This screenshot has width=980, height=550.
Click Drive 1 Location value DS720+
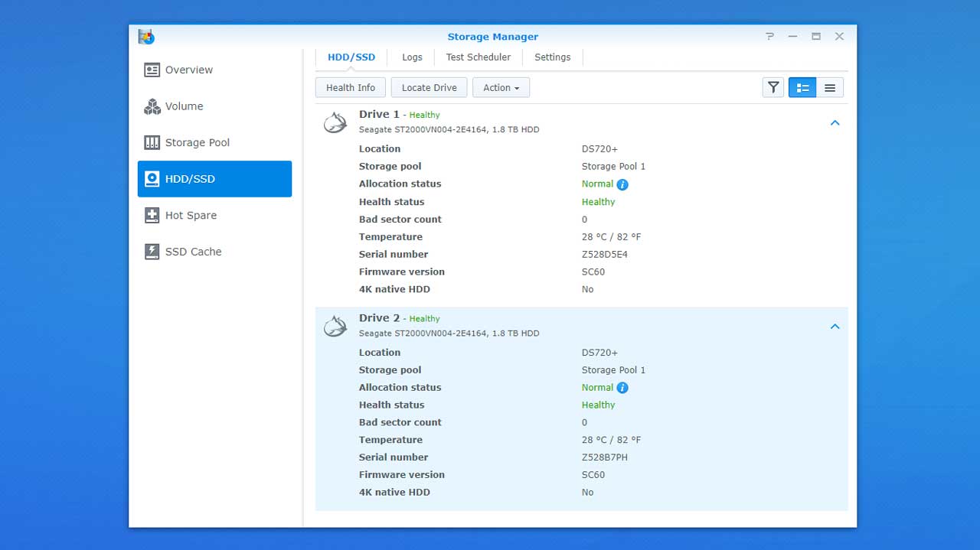599,149
